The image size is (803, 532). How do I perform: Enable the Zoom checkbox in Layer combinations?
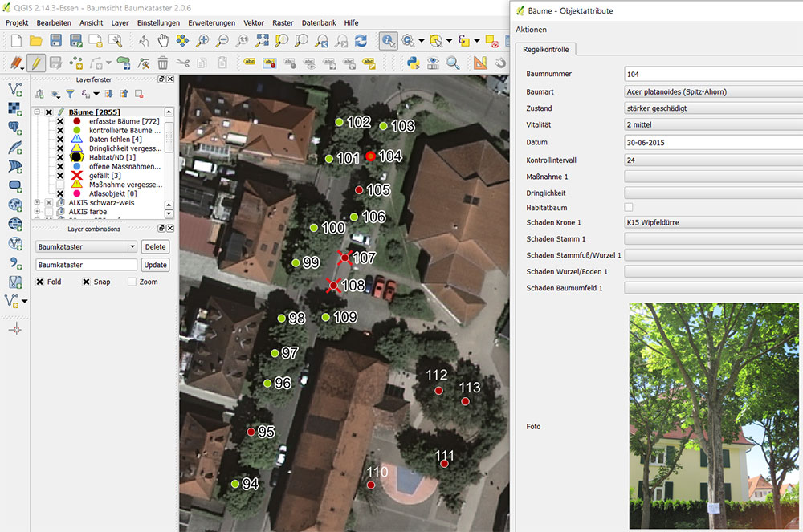click(132, 282)
